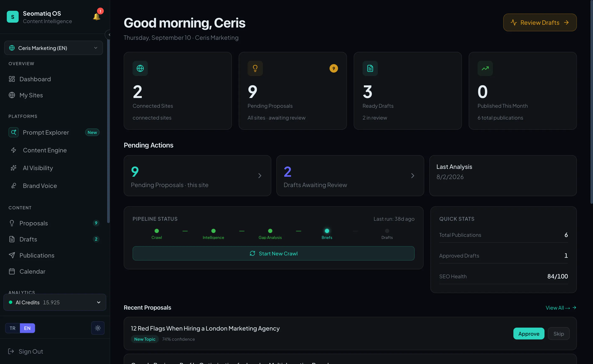Click Start New Crawl button

click(x=273, y=254)
